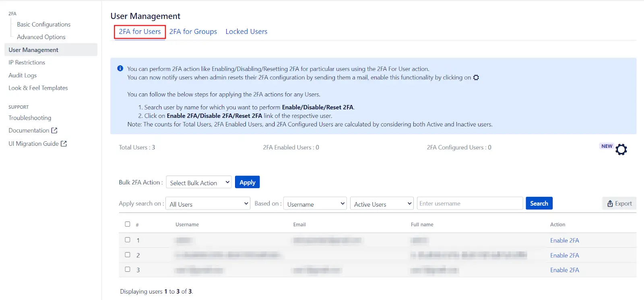Switch to the 2FA for Groups tab

pyautogui.click(x=193, y=31)
